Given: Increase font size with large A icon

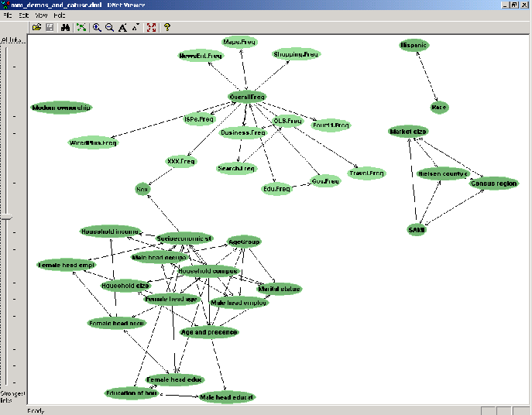Looking at the screenshot, I should click(x=122, y=27).
